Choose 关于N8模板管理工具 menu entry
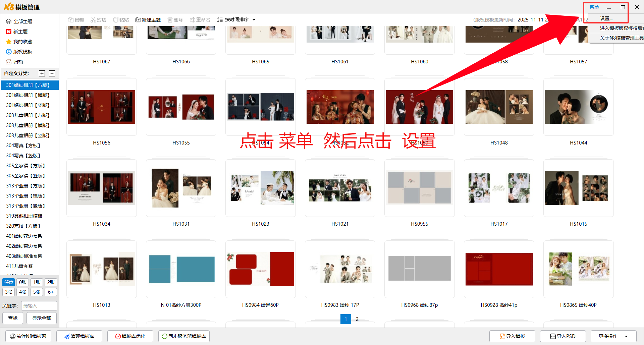This screenshot has height=345, width=644. [x=622, y=38]
